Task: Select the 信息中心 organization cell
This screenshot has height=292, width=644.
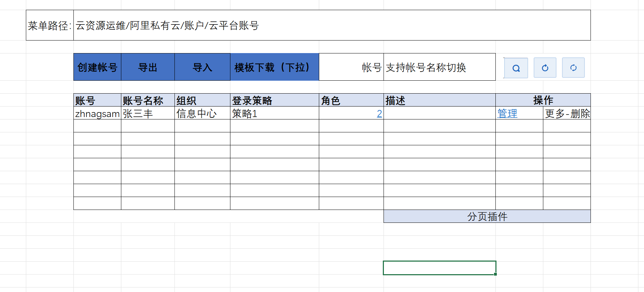Action: (202, 113)
